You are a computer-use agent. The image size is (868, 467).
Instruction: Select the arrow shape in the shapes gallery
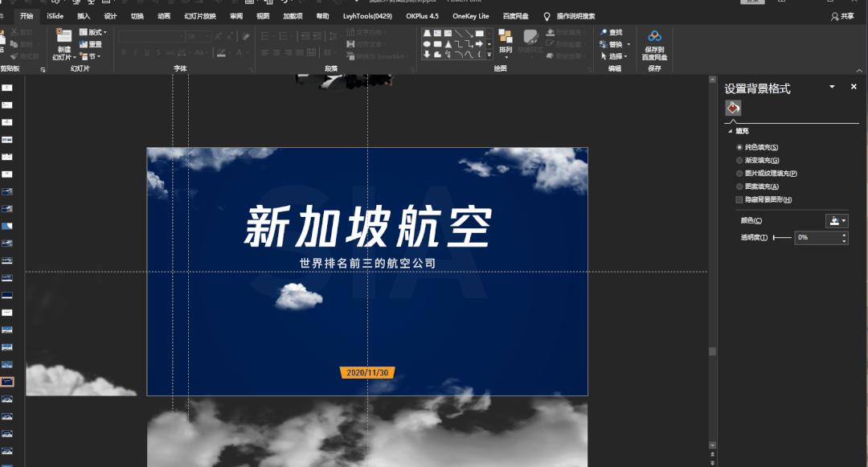(480, 43)
